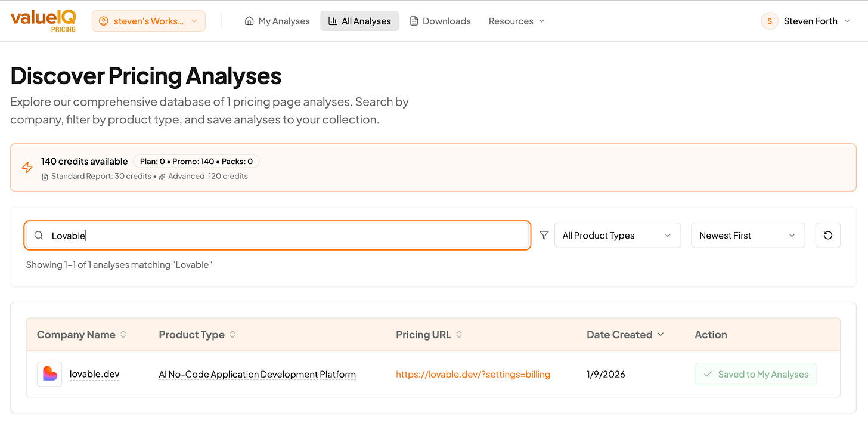The height and width of the screenshot is (423, 868).
Task: Click the Saved to My Analyses button
Action: click(x=755, y=374)
